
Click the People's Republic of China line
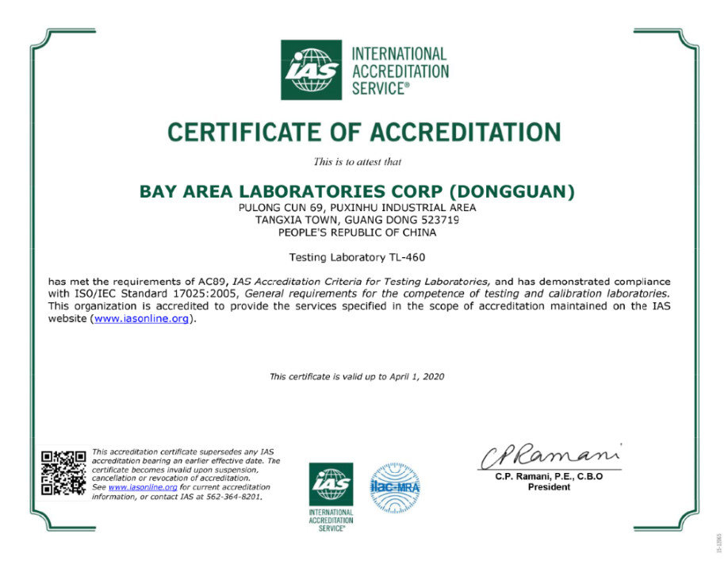357,232
